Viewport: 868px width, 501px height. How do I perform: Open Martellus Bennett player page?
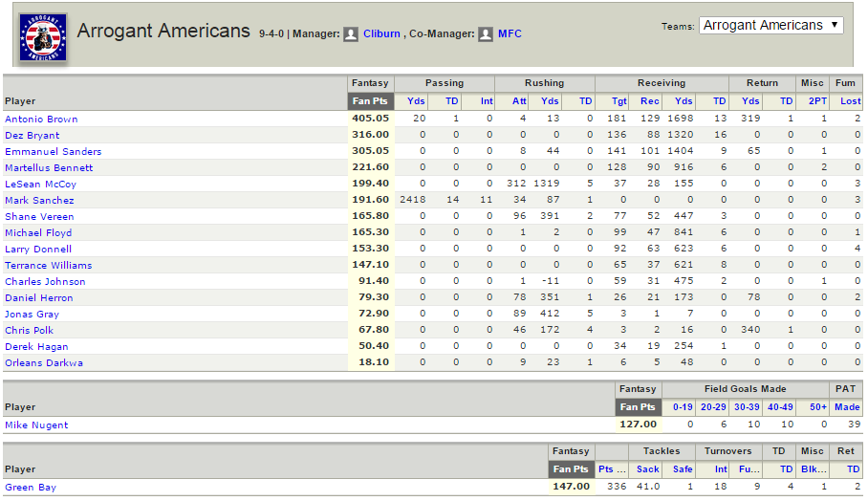49,167
